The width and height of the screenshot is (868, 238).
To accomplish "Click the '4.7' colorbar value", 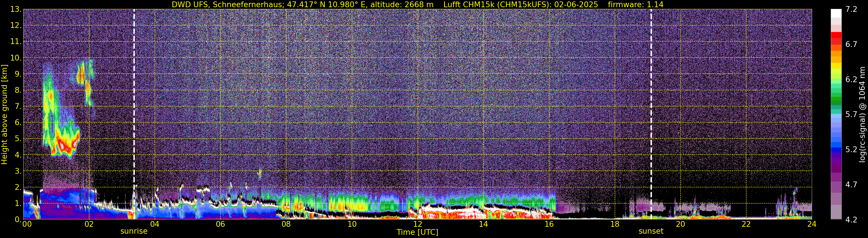I will (x=851, y=185).
